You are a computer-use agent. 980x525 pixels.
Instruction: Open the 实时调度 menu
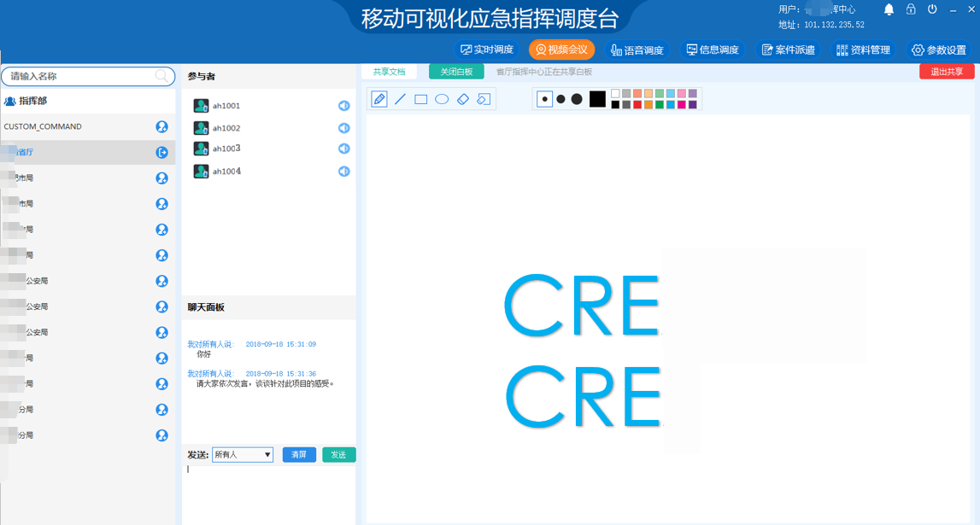(x=486, y=50)
